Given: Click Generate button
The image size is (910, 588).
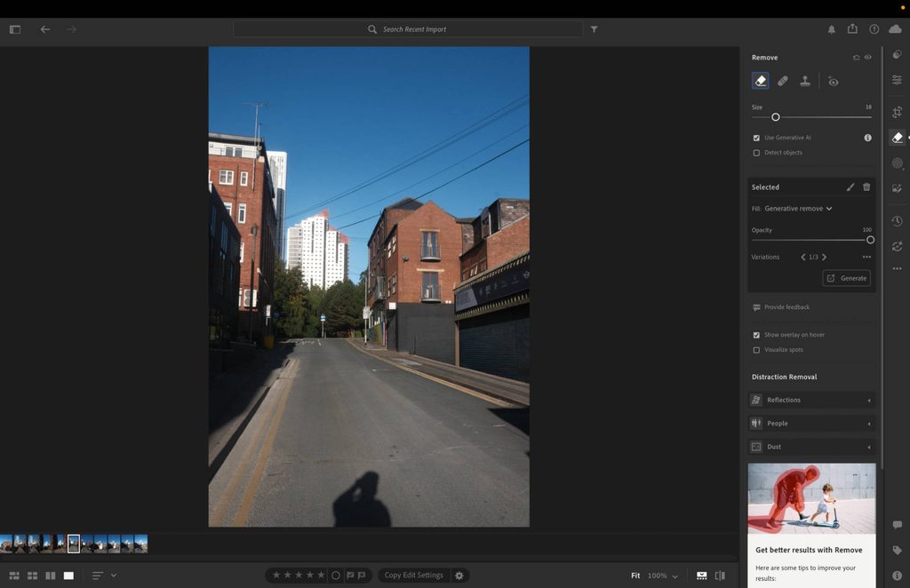Looking at the screenshot, I should click(x=846, y=278).
